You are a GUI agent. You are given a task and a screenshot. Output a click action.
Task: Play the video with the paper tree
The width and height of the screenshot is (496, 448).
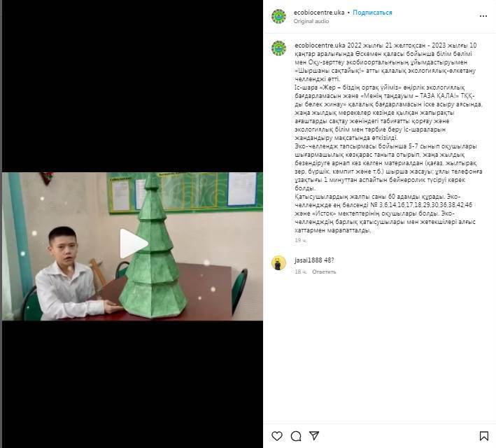(x=134, y=243)
